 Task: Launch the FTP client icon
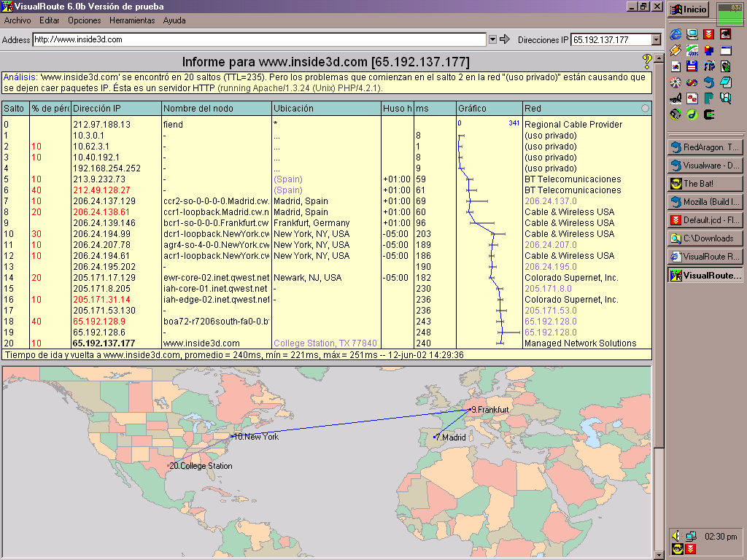pos(709,66)
